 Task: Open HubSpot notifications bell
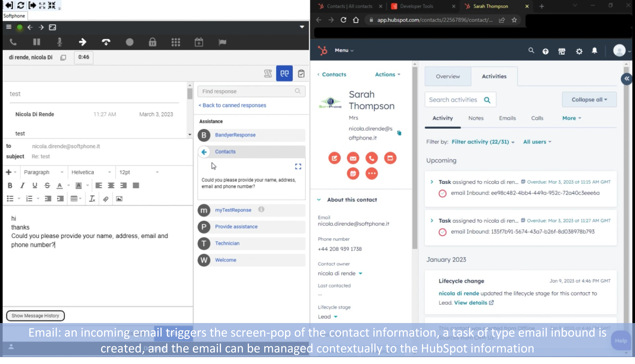click(594, 51)
